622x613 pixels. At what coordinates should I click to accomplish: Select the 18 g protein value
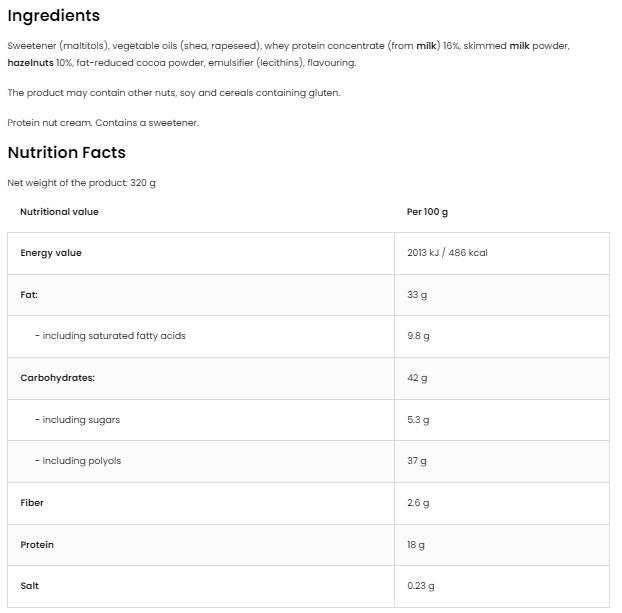point(416,545)
